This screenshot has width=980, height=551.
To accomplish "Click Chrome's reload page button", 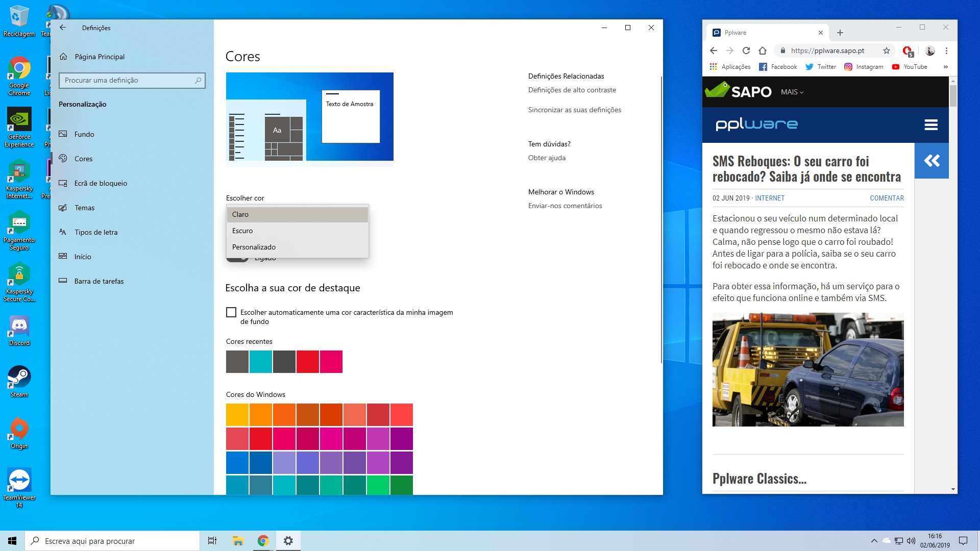I will (746, 51).
